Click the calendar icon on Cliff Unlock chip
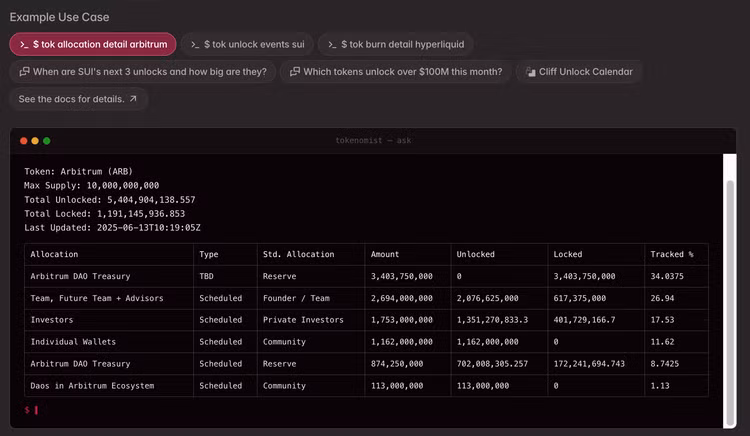Viewport: 750px width, 436px height. click(530, 72)
